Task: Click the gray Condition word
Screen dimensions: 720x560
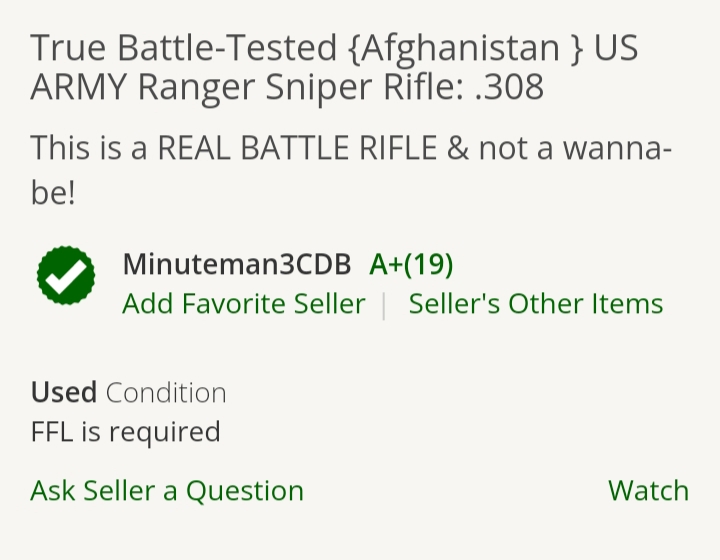Action: (166, 393)
